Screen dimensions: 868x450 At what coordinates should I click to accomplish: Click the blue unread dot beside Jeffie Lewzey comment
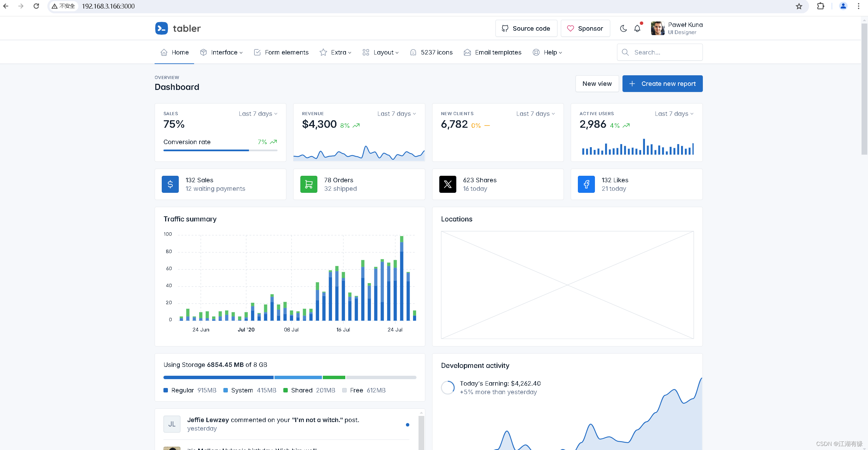point(408,425)
